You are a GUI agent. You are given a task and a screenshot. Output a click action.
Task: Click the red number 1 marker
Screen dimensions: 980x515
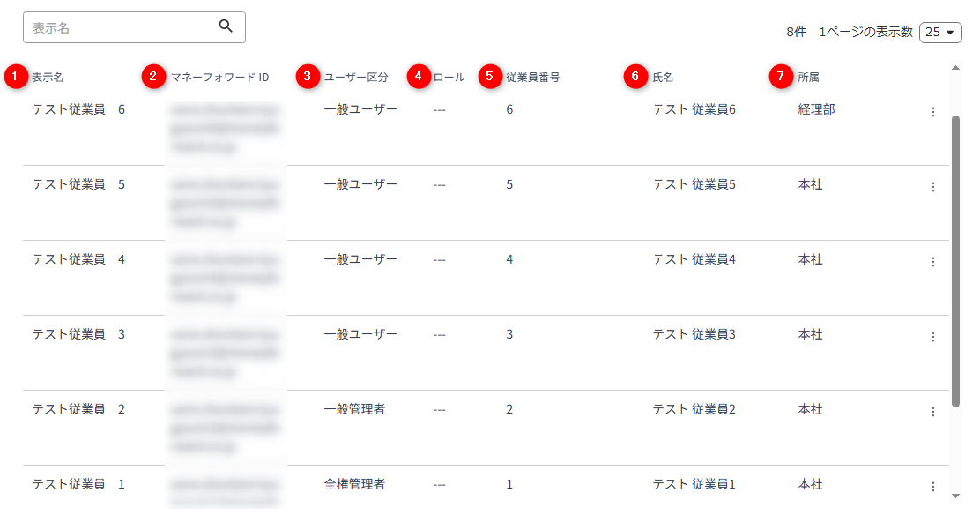[x=16, y=77]
